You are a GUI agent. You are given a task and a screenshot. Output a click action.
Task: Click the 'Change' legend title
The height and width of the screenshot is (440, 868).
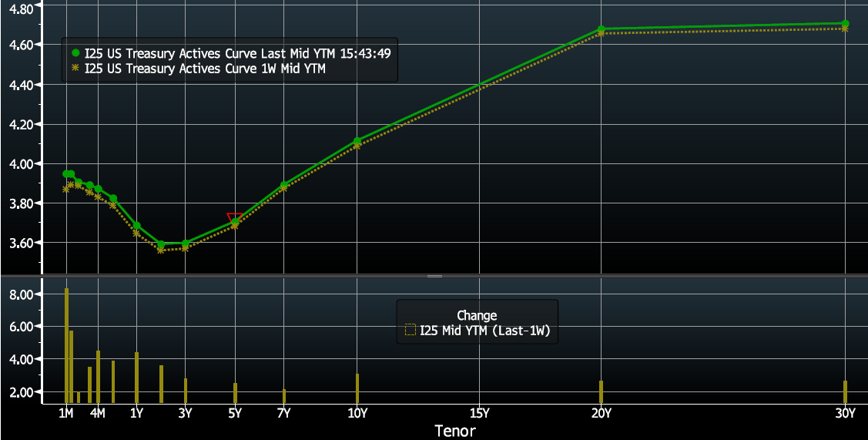pyautogui.click(x=477, y=316)
